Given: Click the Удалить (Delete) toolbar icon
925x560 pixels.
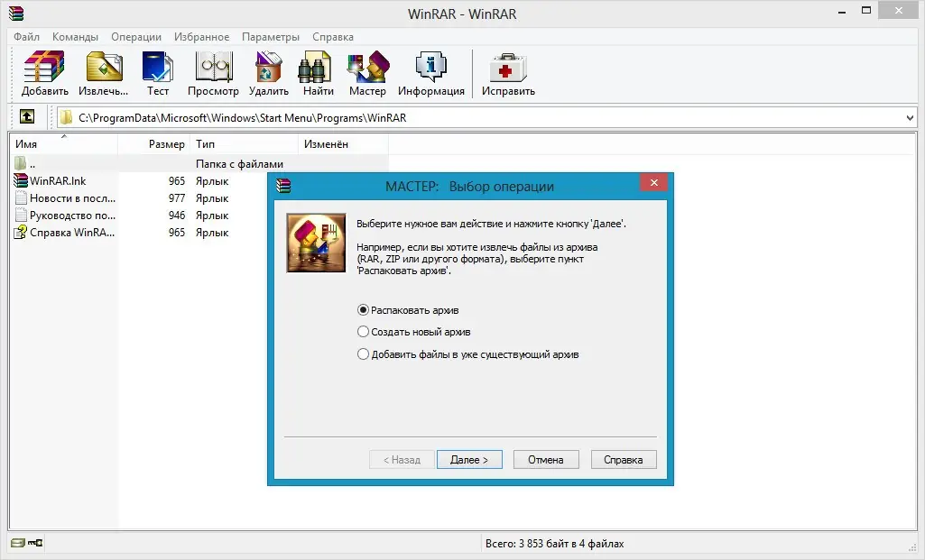Looking at the screenshot, I should coord(268,67).
